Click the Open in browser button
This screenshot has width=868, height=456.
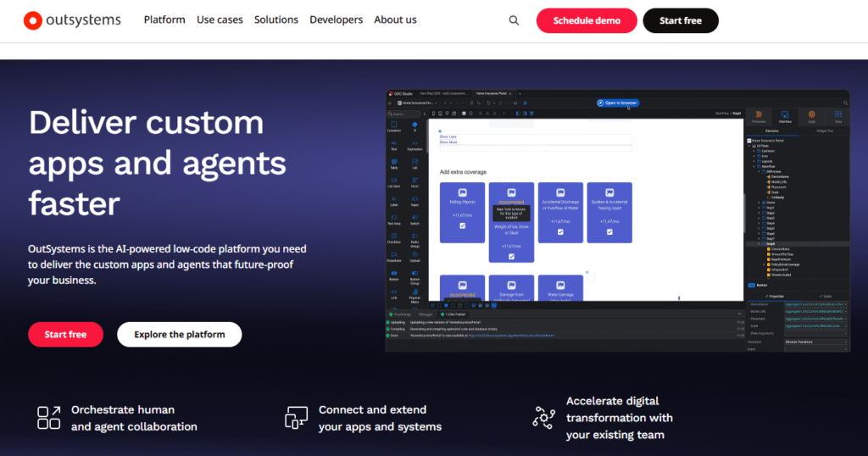618,103
